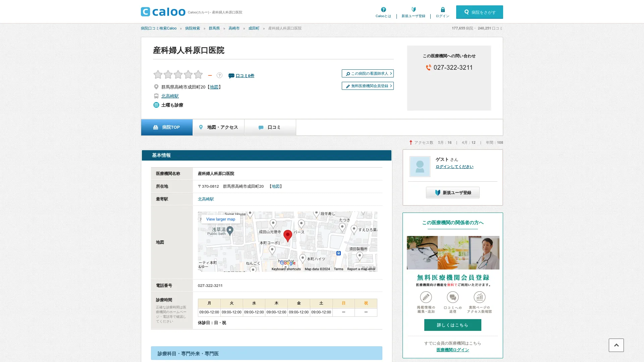644x362 pixels.
Task: Open the 地図 link beside the address
Action: (214, 87)
